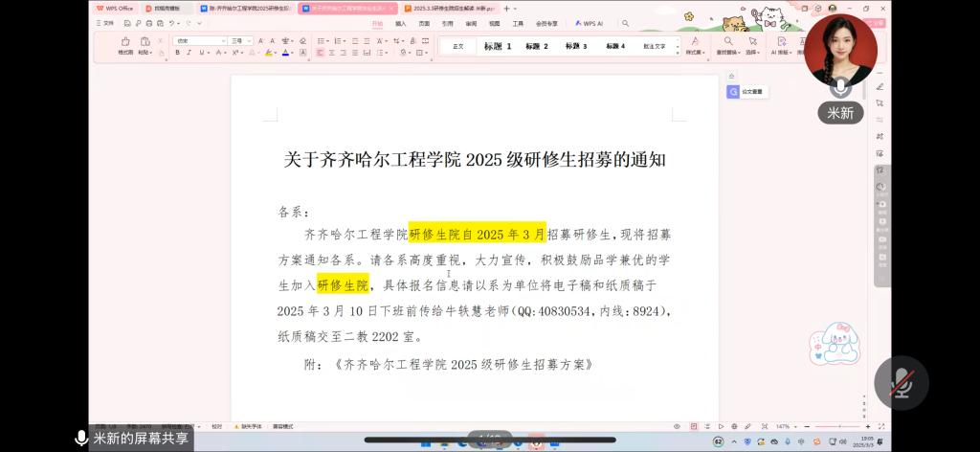980x452 pixels.
Task: Click the WPS AI button
Action: 588,22
